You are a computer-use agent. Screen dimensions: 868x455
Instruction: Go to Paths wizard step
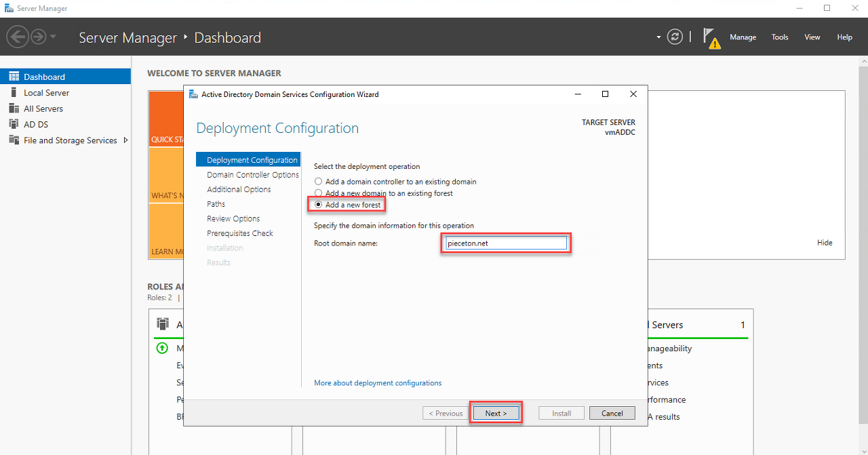pyautogui.click(x=216, y=204)
